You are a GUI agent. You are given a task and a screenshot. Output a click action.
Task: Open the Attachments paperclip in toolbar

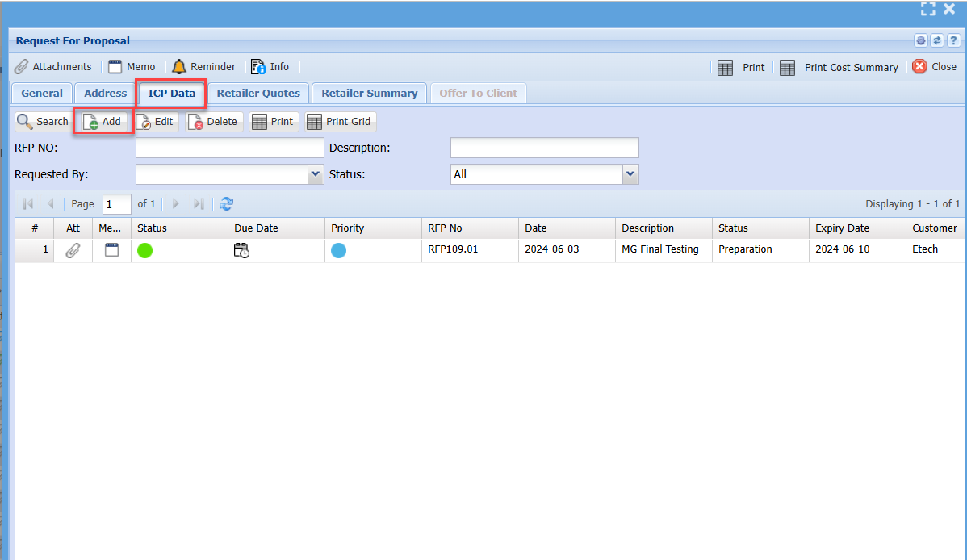tap(22, 67)
